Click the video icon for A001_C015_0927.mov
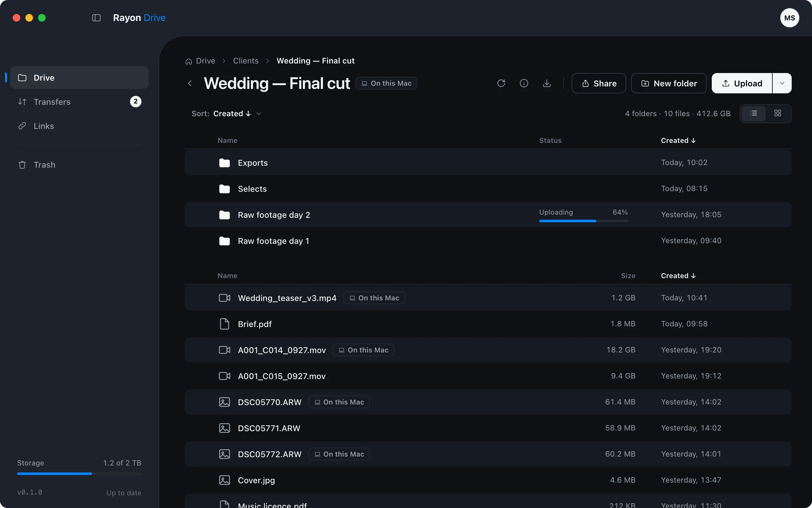Screen dimensions: 812x508 click(225, 376)
